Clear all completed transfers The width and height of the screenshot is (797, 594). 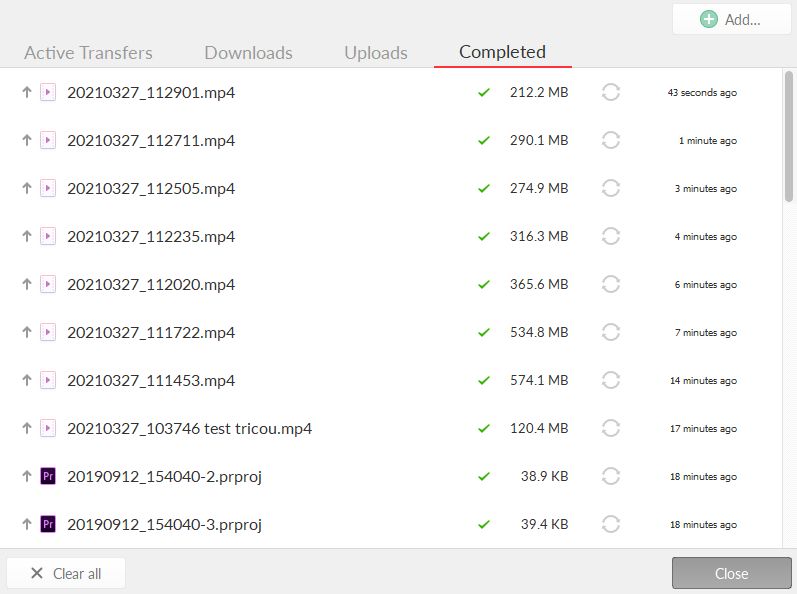coord(66,573)
